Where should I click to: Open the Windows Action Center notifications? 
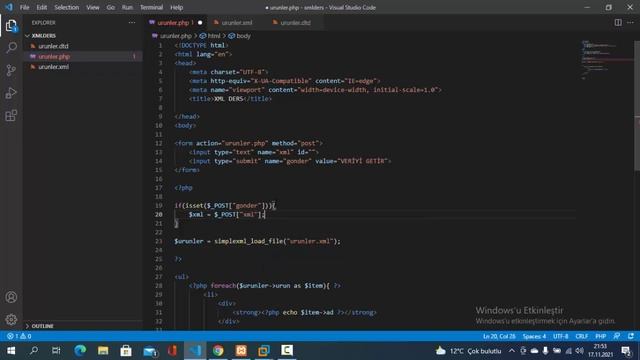click(626, 351)
